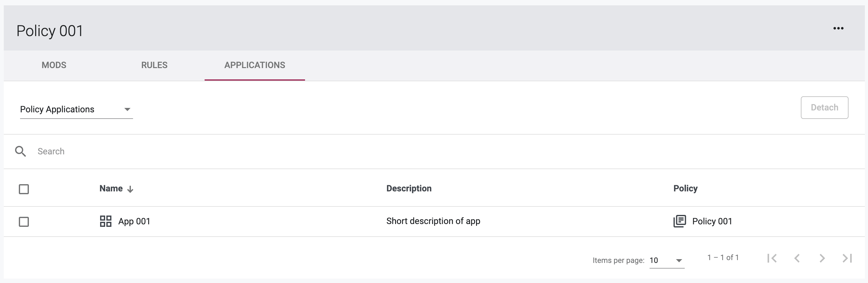Jump to last page of results
868x283 pixels.
coord(847,259)
